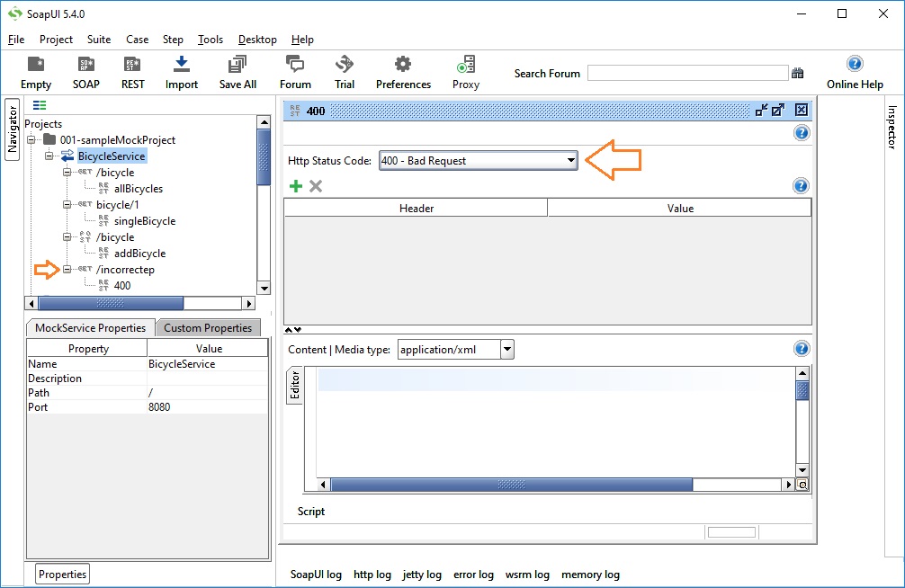Open the http log tab

click(372, 575)
